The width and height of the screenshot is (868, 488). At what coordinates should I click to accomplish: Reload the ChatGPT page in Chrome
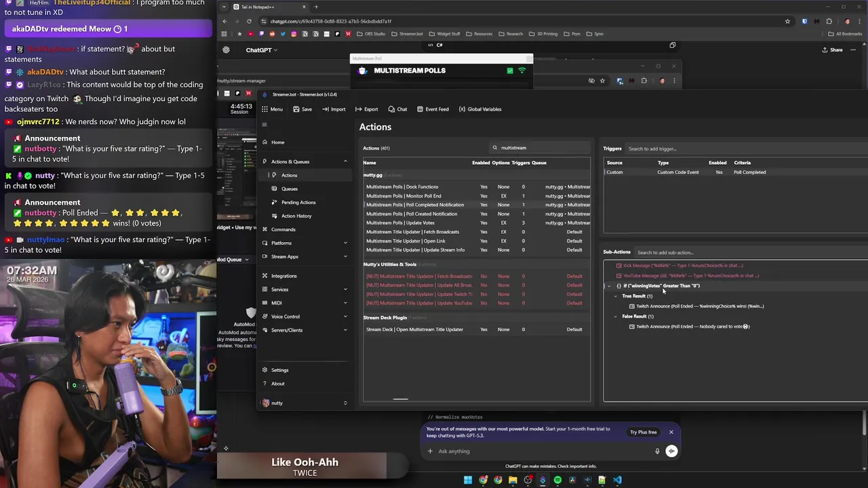pos(249,21)
